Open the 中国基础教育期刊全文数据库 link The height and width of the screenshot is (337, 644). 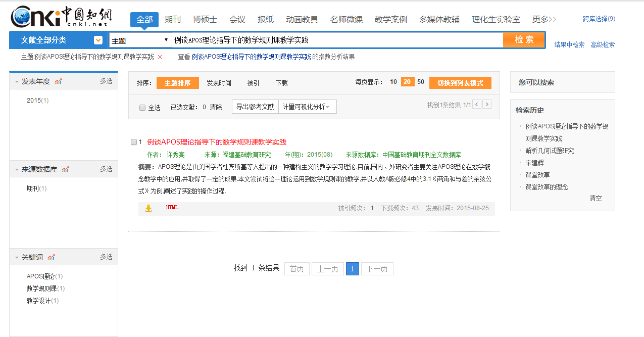point(421,155)
